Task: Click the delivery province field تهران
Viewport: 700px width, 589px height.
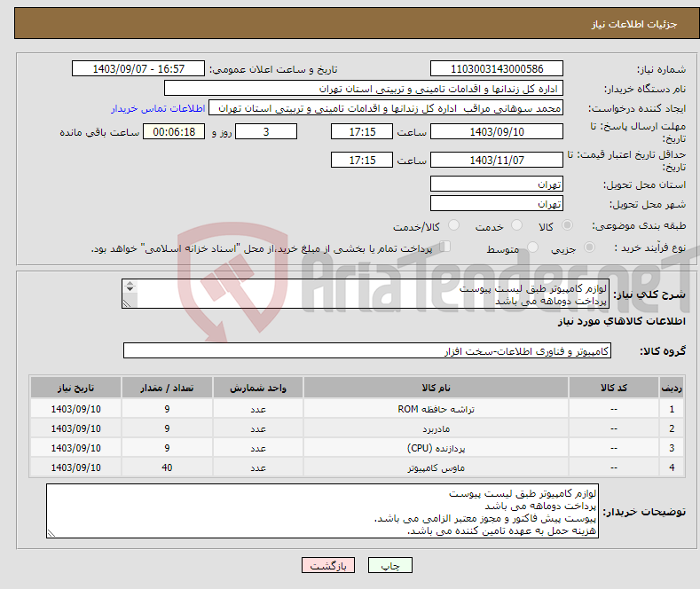Action: [497, 184]
